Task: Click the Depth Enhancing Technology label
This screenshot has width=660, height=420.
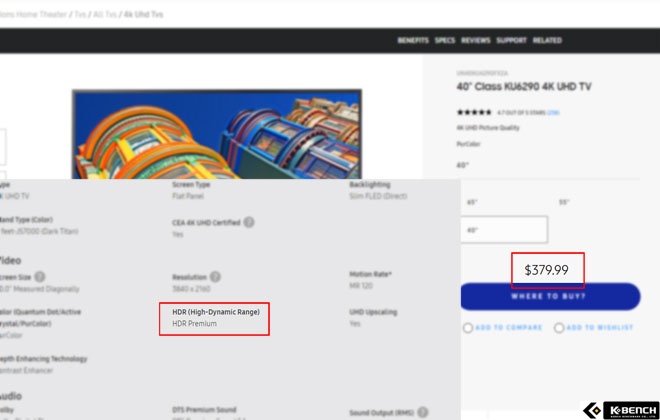Action: click(43, 359)
